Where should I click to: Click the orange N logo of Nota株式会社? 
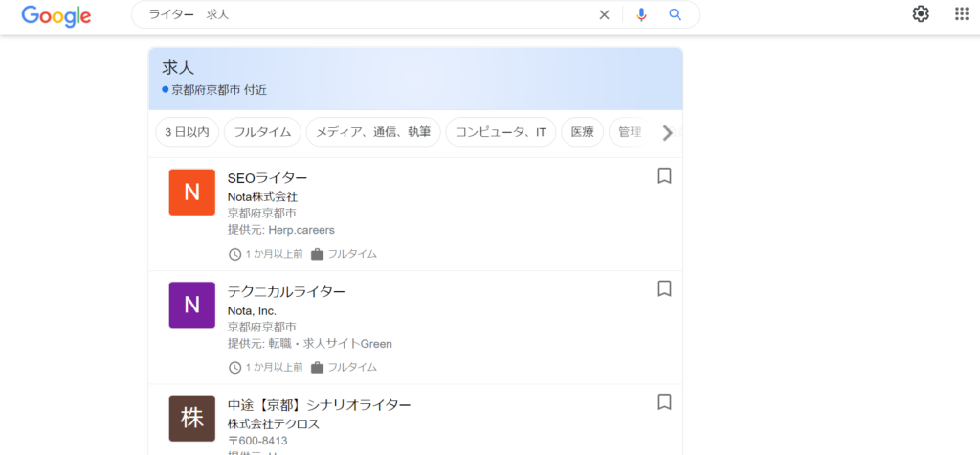pyautogui.click(x=191, y=193)
